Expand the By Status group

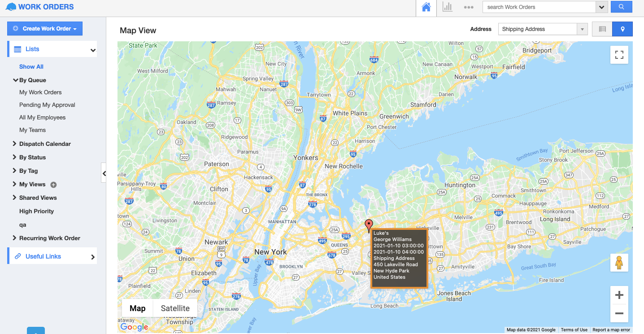[x=15, y=157]
